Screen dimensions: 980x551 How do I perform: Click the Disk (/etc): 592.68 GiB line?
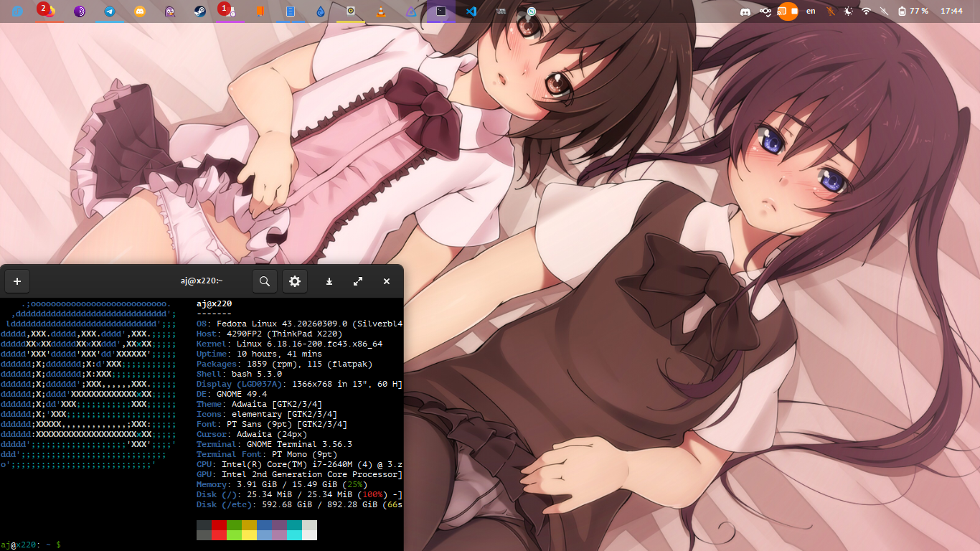tap(299, 505)
